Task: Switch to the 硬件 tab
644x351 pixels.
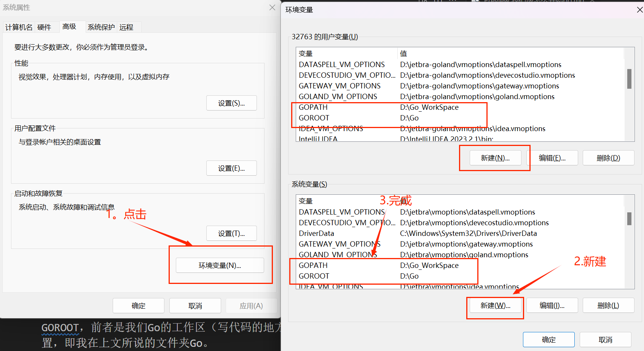Action: 44,27
